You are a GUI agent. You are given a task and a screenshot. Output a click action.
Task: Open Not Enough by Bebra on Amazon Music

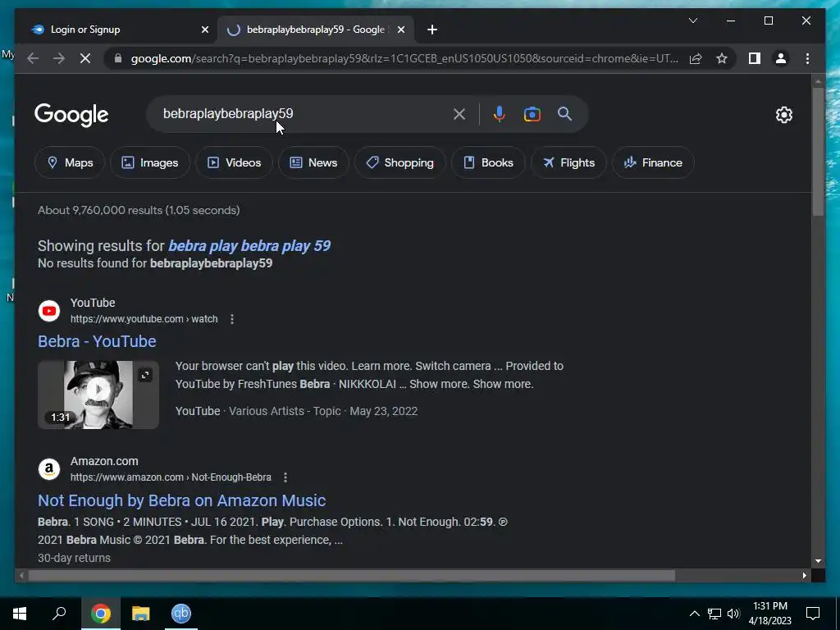[x=181, y=500]
